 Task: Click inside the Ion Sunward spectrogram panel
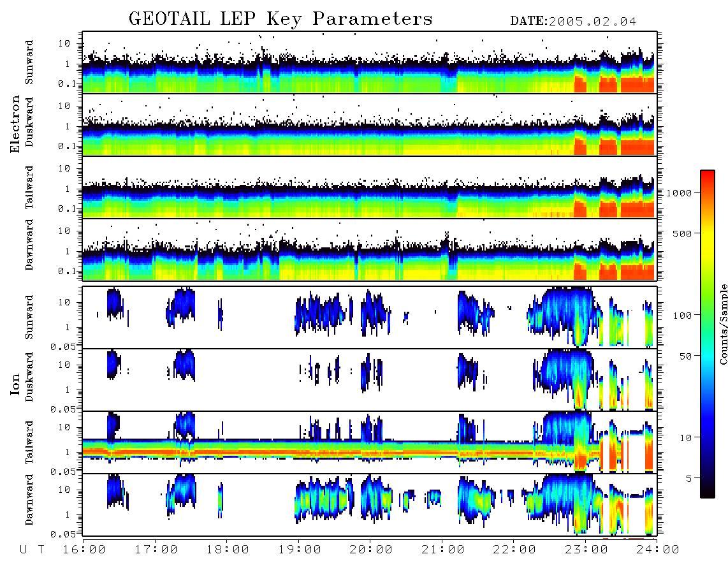[370, 317]
